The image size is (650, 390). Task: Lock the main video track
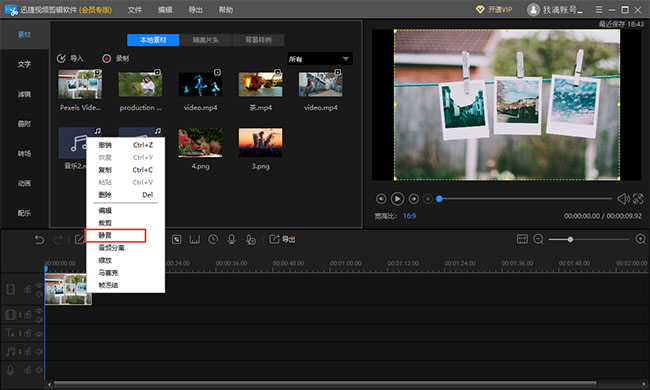[x=27, y=289]
